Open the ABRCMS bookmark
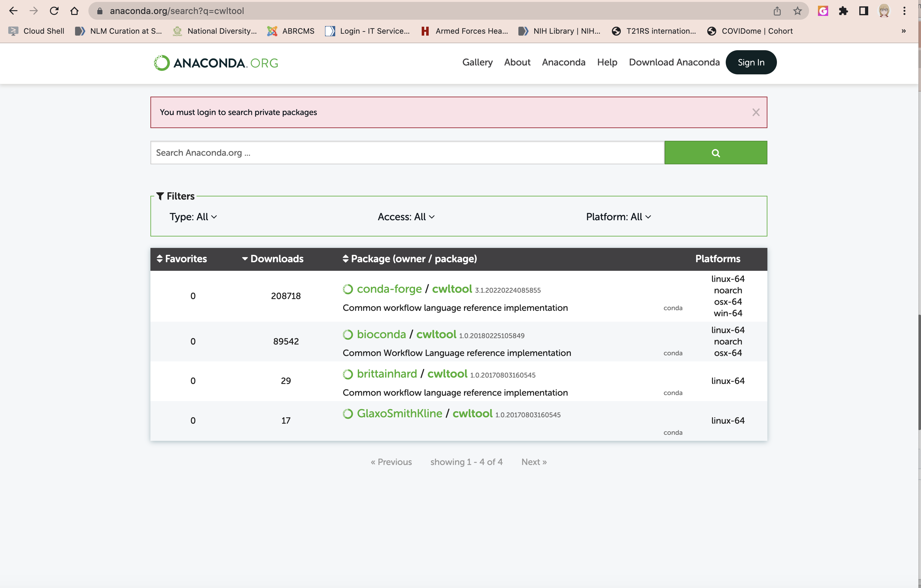The width and height of the screenshot is (921, 588). coord(291,31)
